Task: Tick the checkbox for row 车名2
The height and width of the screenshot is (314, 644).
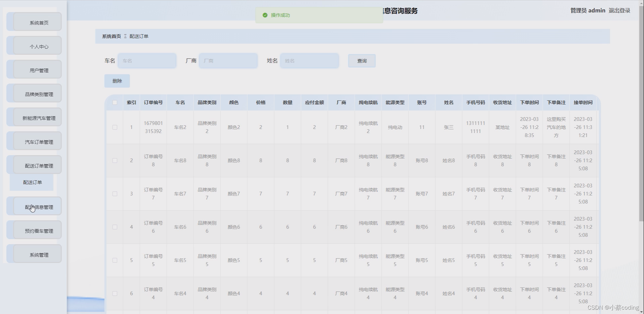Action: coord(115,127)
